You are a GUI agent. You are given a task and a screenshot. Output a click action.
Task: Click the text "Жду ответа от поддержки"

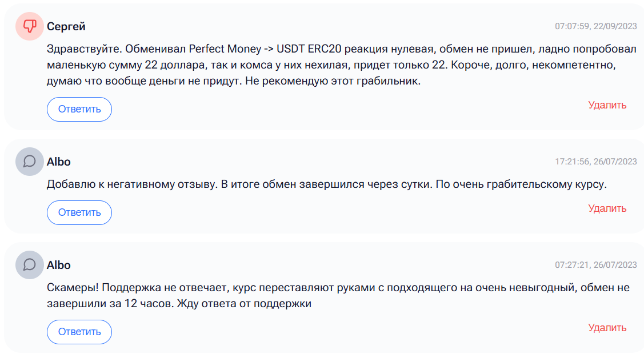[243, 304]
